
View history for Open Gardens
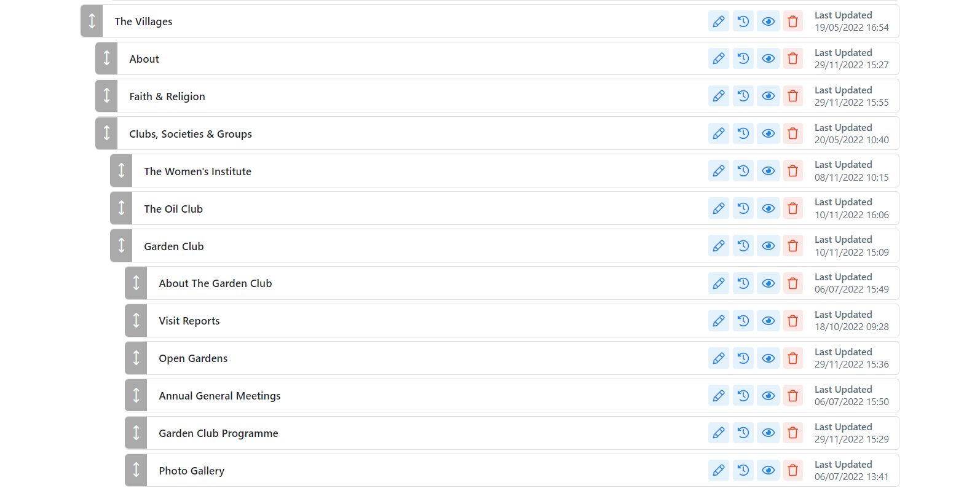pos(743,358)
